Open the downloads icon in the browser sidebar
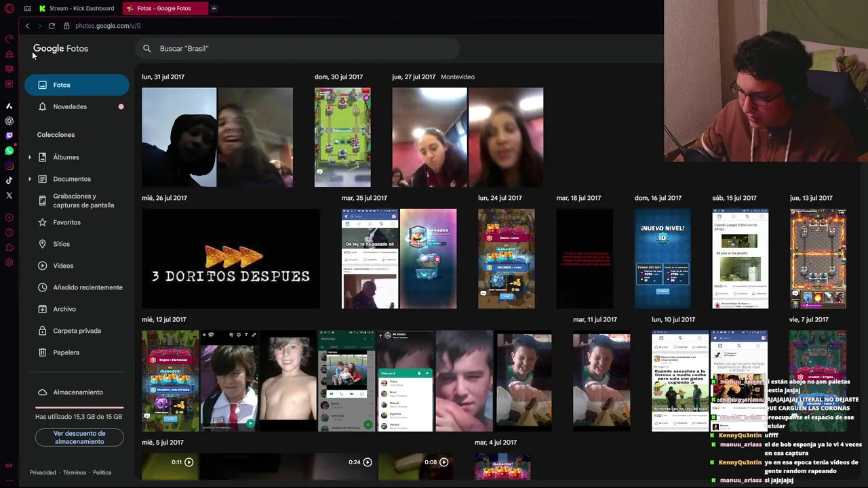868x488 pixels. tap(9, 218)
